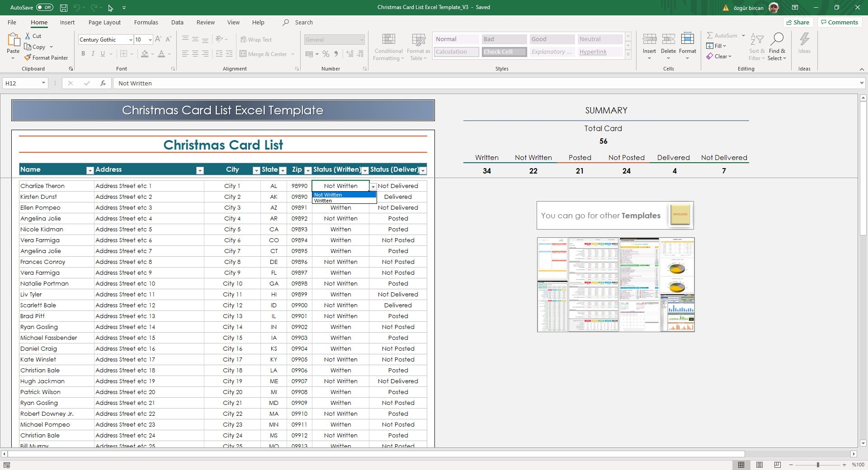Click the Italic formatting icon
The height and width of the screenshot is (470, 868).
coord(93,54)
